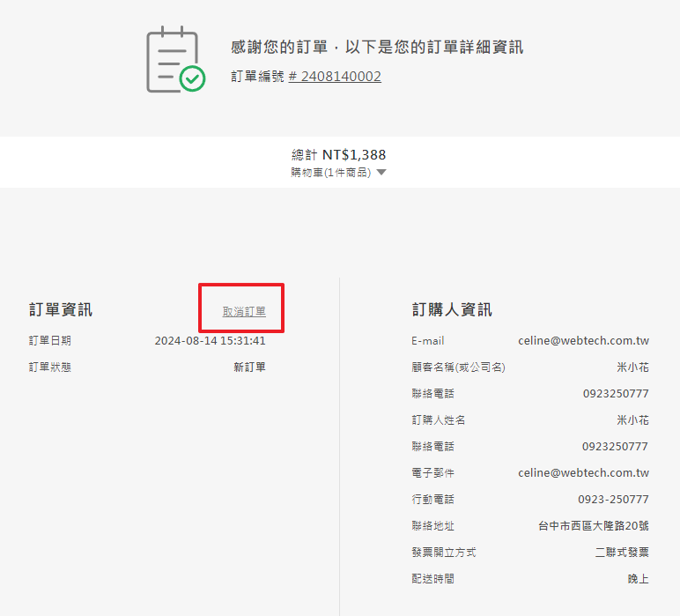Open order number #2408140002 link
The width and height of the screenshot is (680, 616).
(335, 77)
